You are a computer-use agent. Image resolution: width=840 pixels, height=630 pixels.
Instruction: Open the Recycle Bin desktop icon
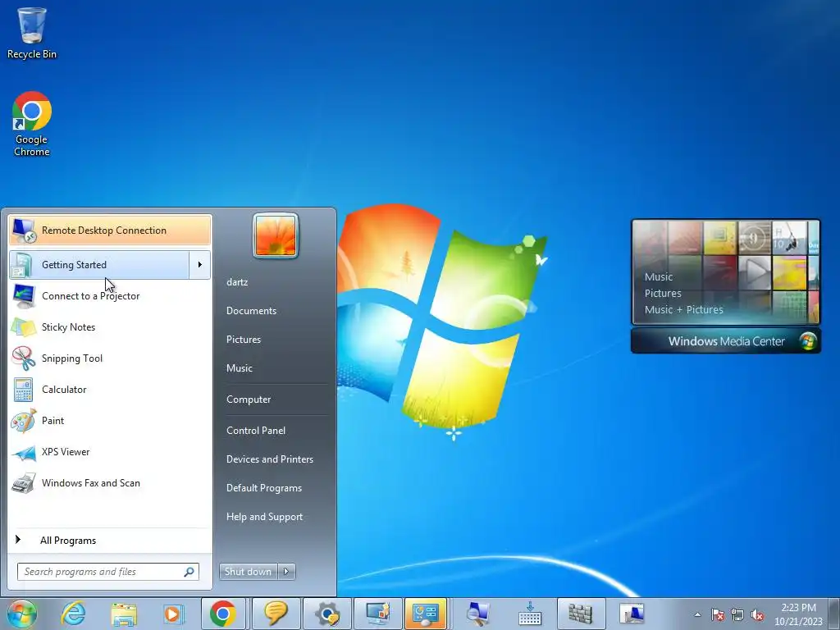tap(32, 32)
